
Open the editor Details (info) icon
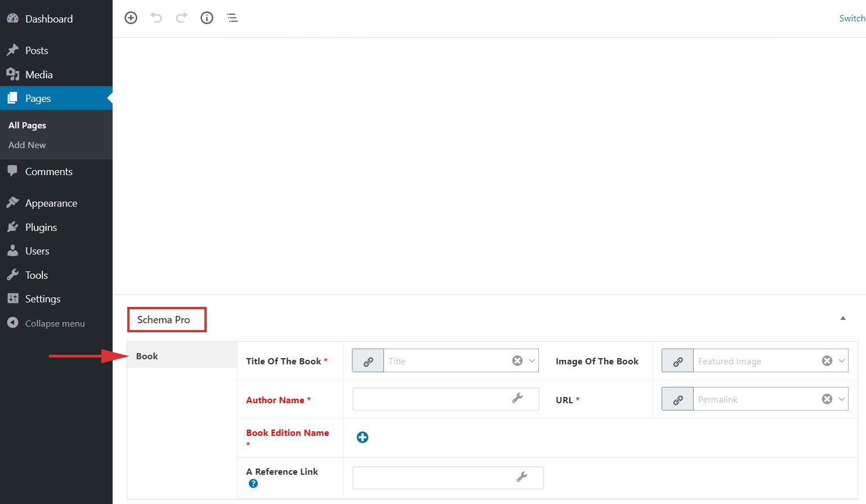point(207,17)
